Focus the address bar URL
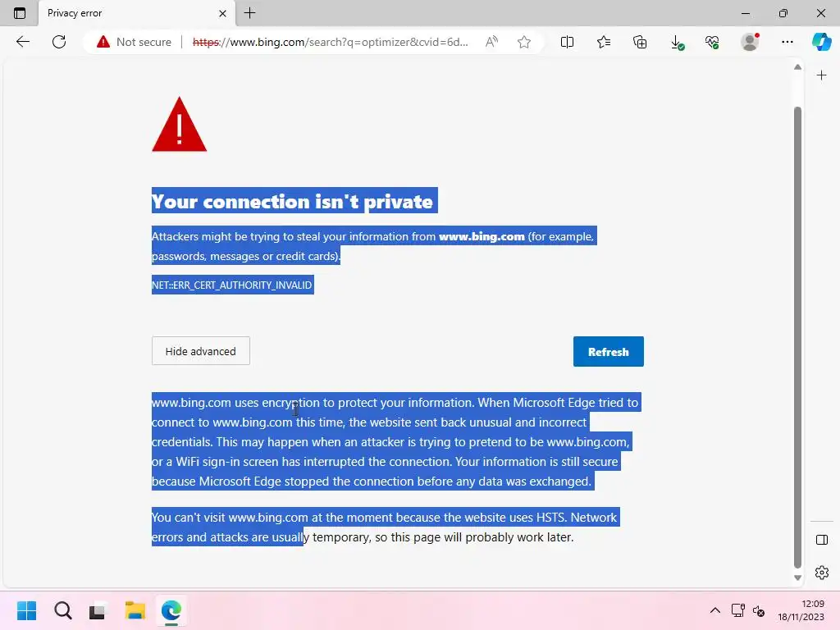 coord(330,42)
